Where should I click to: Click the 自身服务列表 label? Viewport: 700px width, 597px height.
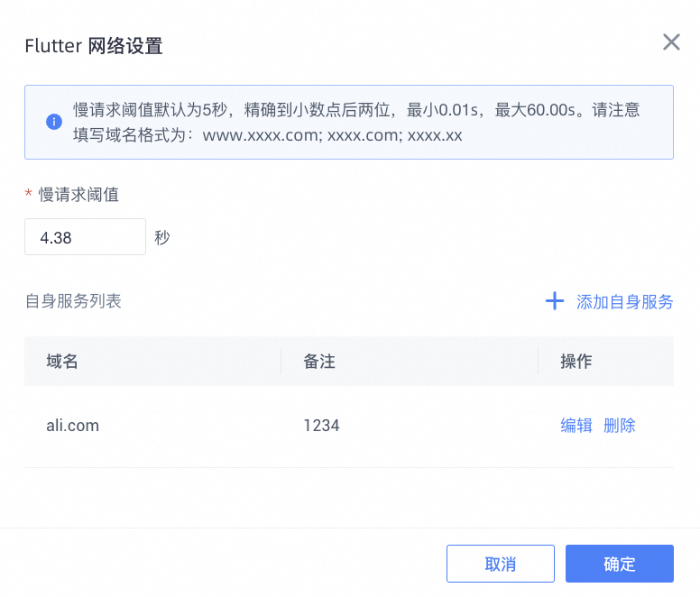coord(73,301)
